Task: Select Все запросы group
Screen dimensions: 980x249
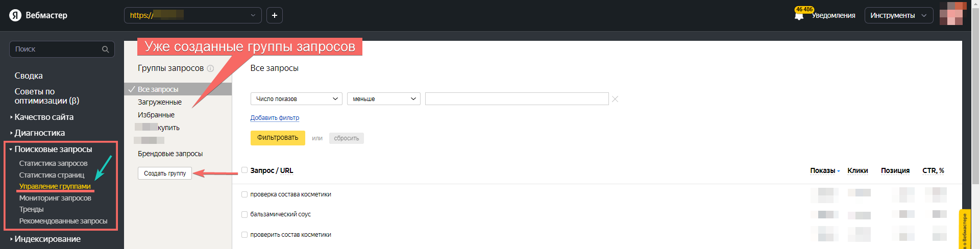Action: click(178, 89)
